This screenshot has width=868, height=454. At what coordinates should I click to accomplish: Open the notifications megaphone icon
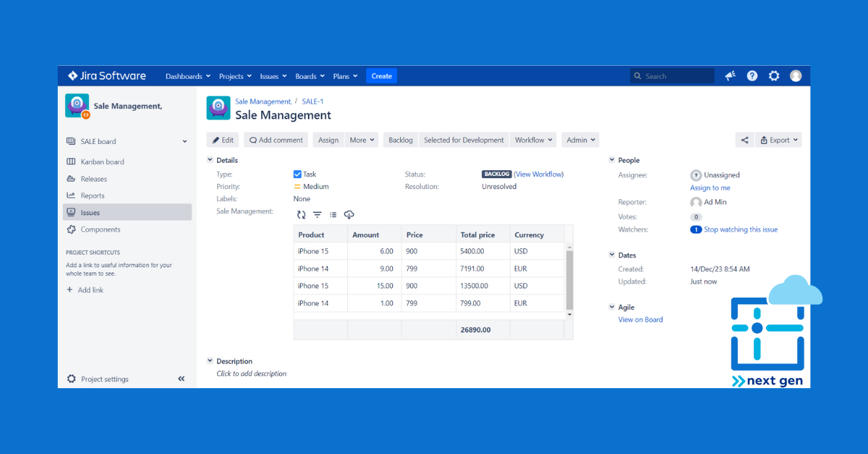(x=730, y=76)
